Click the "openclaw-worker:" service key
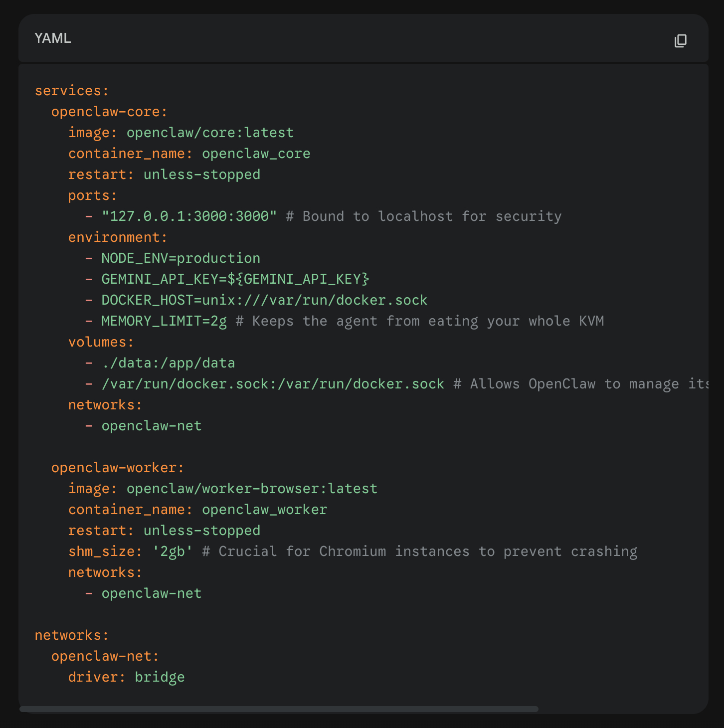The width and height of the screenshot is (724, 728). tap(118, 468)
